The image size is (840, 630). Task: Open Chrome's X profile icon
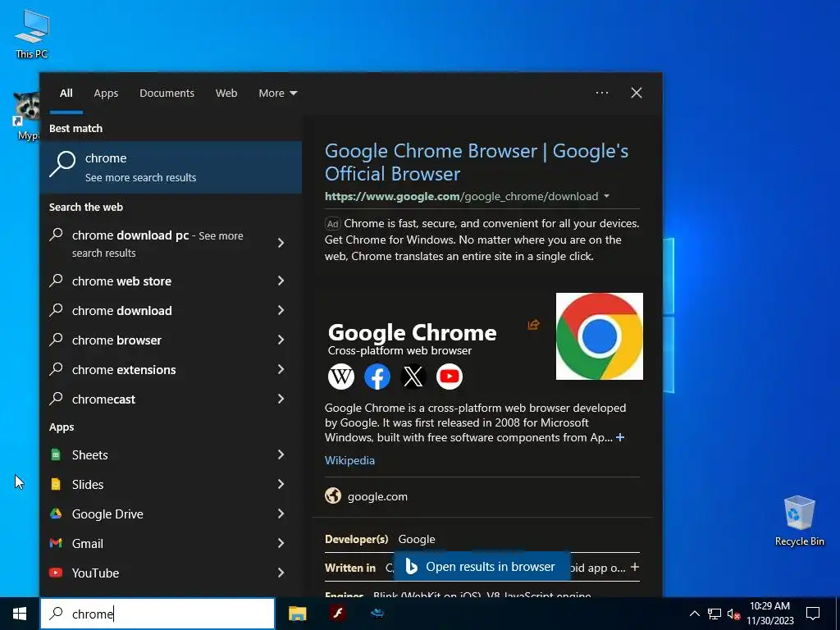click(x=413, y=377)
